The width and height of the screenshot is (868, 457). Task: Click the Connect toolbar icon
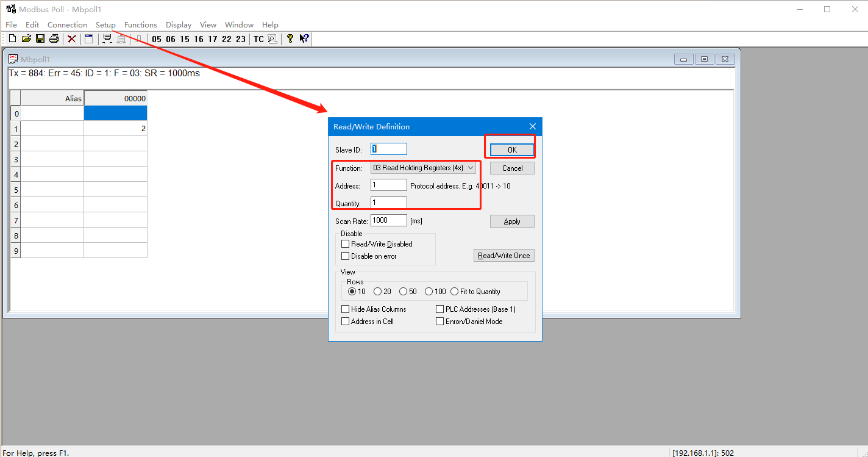click(x=107, y=39)
